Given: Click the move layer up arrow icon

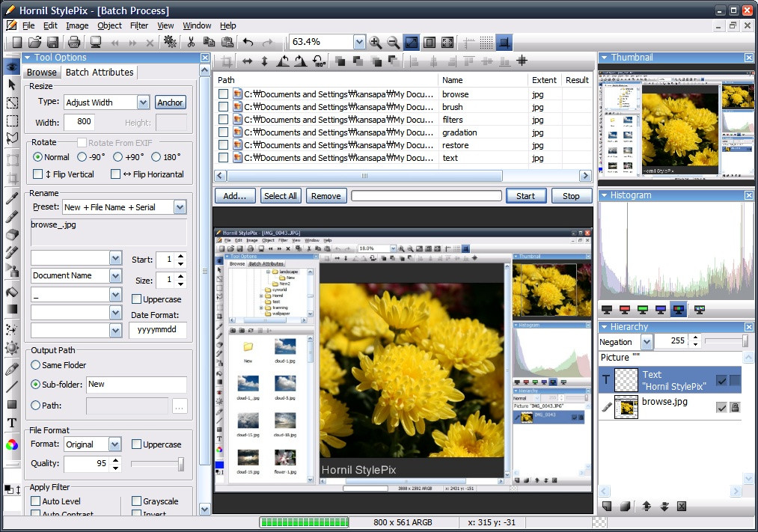Looking at the screenshot, I should tap(647, 506).
